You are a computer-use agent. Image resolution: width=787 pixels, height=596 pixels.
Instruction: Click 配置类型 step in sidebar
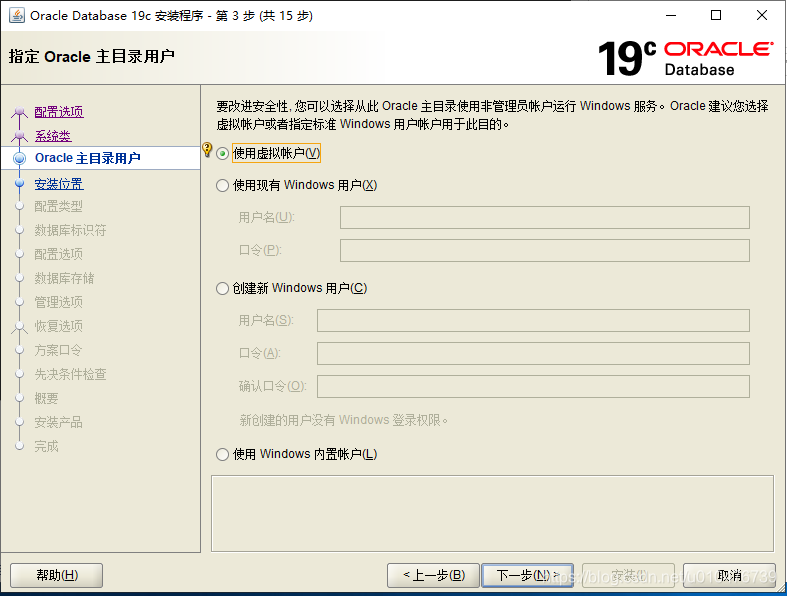point(58,206)
